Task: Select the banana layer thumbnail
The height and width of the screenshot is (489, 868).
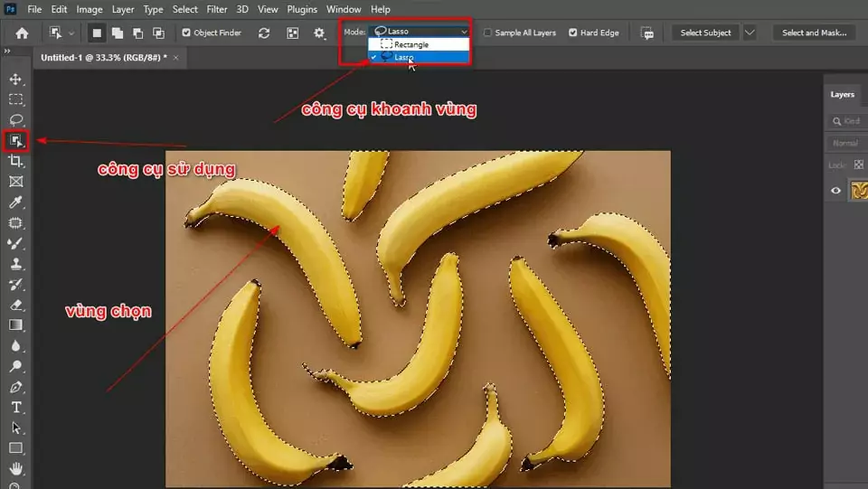Action: pyautogui.click(x=859, y=191)
